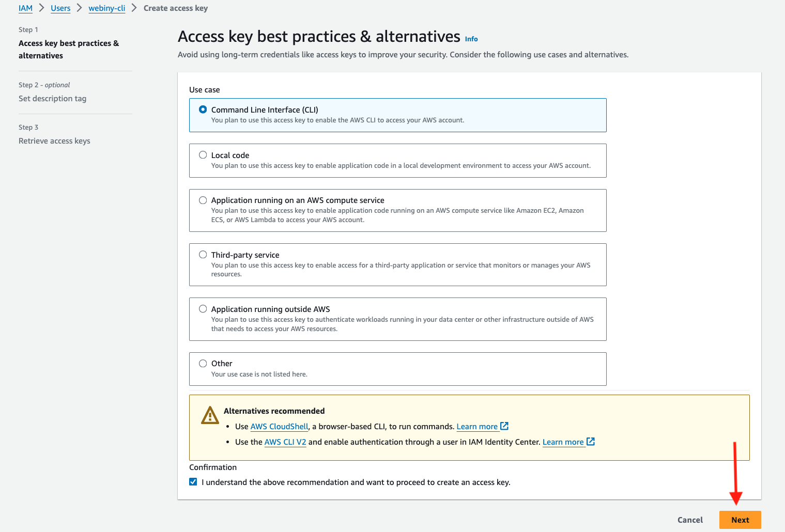Select the Local code use case
Image resolution: width=785 pixels, height=532 pixels.
tap(203, 154)
